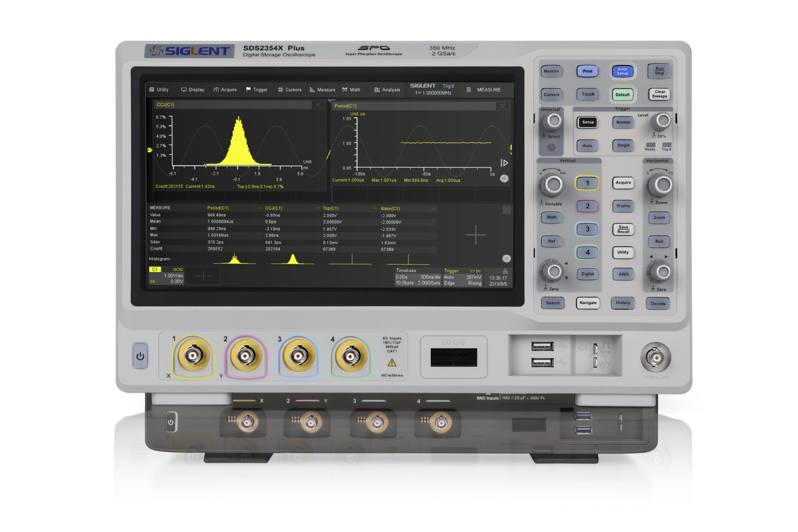Select Auto trigger mode button

tap(588, 146)
